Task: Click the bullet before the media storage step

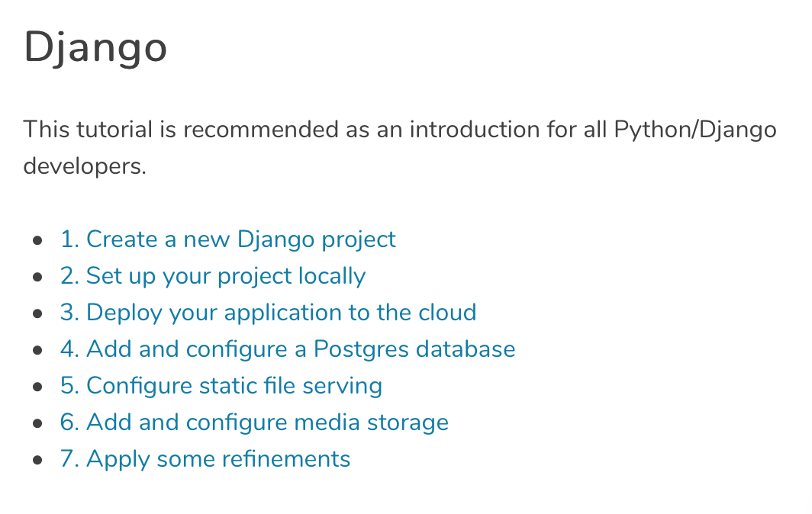Action: tap(37, 423)
